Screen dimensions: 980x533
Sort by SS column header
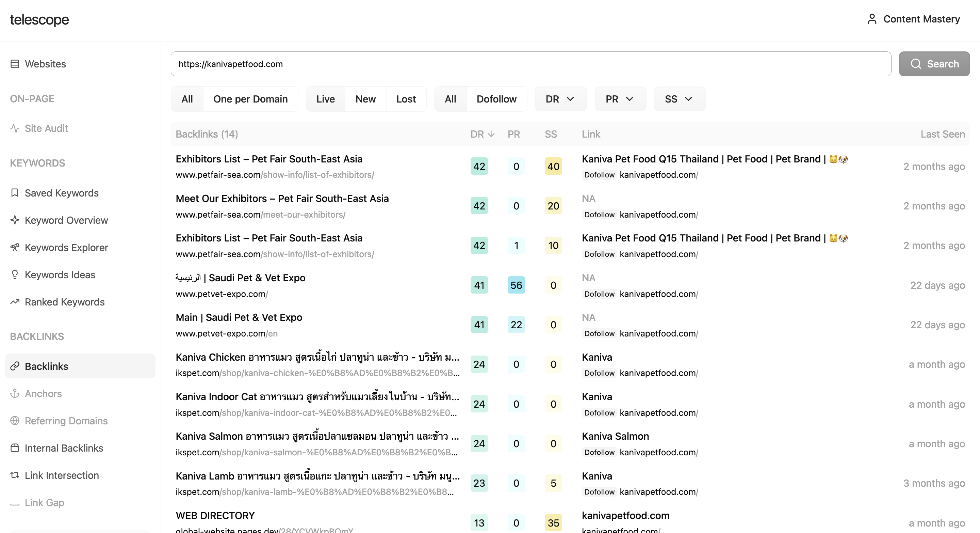tap(551, 134)
